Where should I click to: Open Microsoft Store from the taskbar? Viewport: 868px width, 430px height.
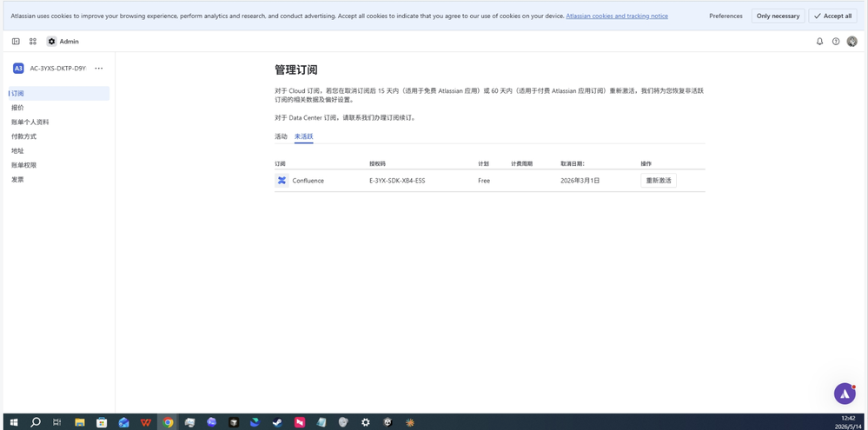[102, 422]
